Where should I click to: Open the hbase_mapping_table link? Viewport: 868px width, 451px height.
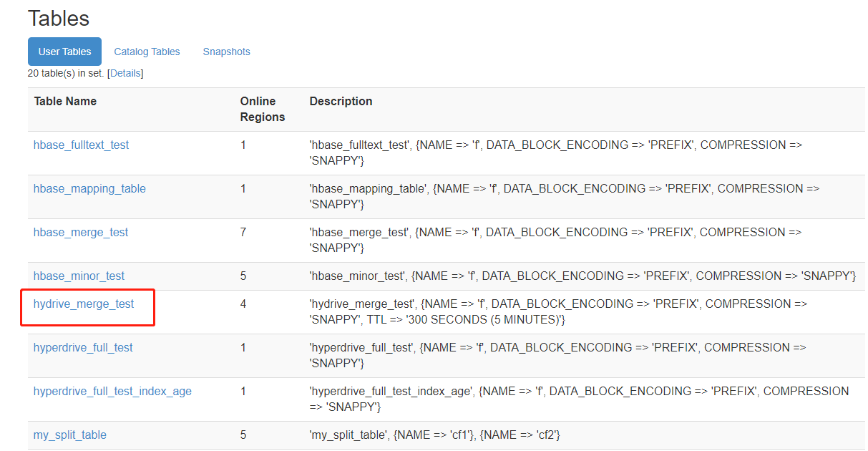(x=89, y=188)
